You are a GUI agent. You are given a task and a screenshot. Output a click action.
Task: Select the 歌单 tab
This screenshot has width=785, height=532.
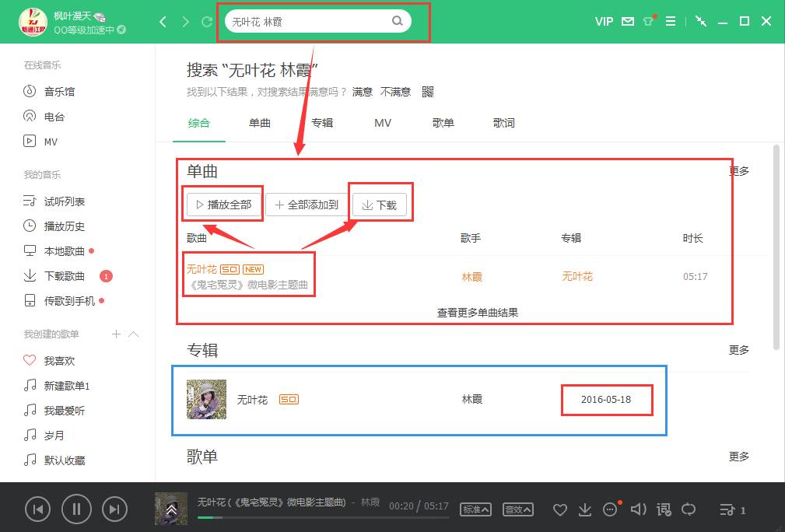(x=443, y=123)
